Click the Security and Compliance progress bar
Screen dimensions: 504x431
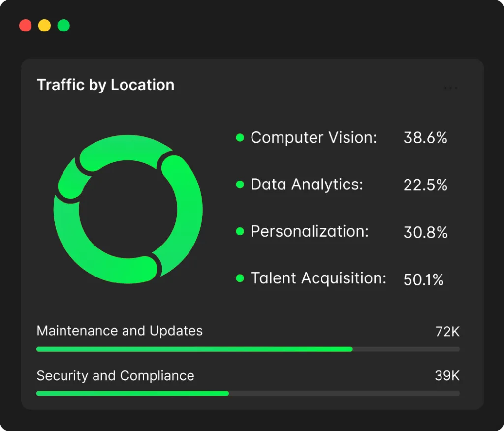248,394
